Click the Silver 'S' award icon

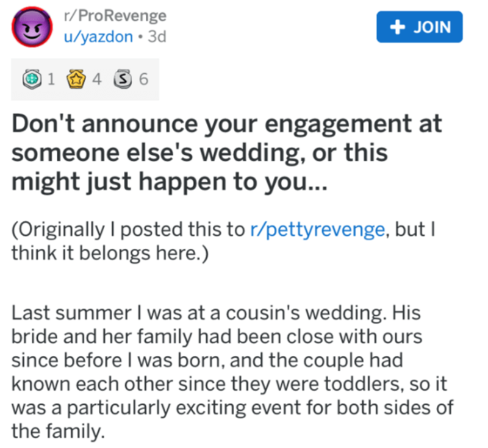123,79
